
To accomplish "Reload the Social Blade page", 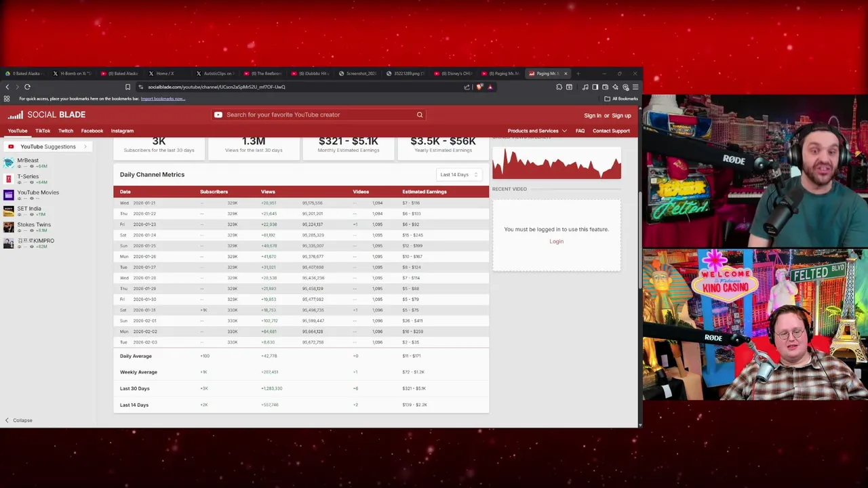I will [27, 87].
